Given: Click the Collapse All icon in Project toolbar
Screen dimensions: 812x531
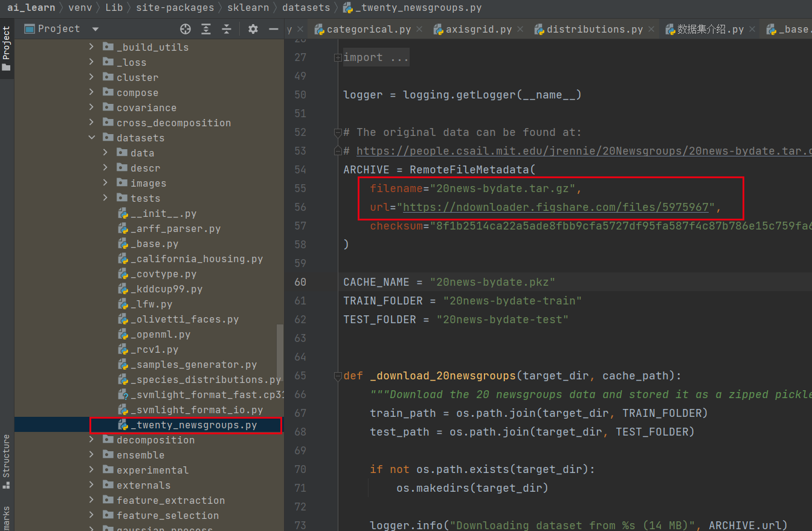Looking at the screenshot, I should point(227,29).
